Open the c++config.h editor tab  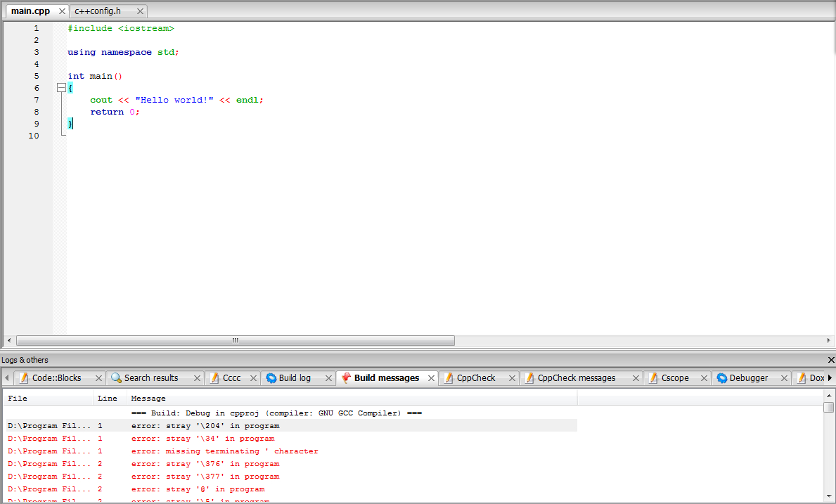click(98, 11)
